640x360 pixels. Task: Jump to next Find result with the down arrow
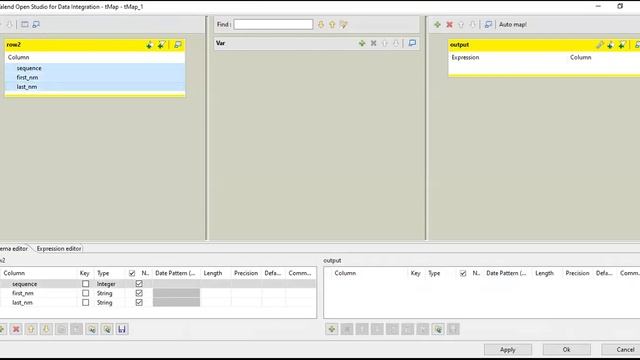321,24
